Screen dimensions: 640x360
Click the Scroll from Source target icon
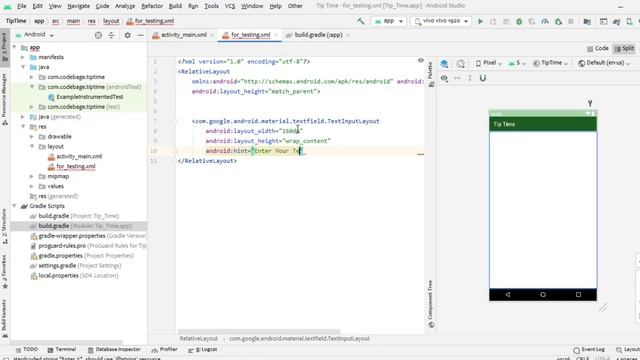(x=98, y=36)
